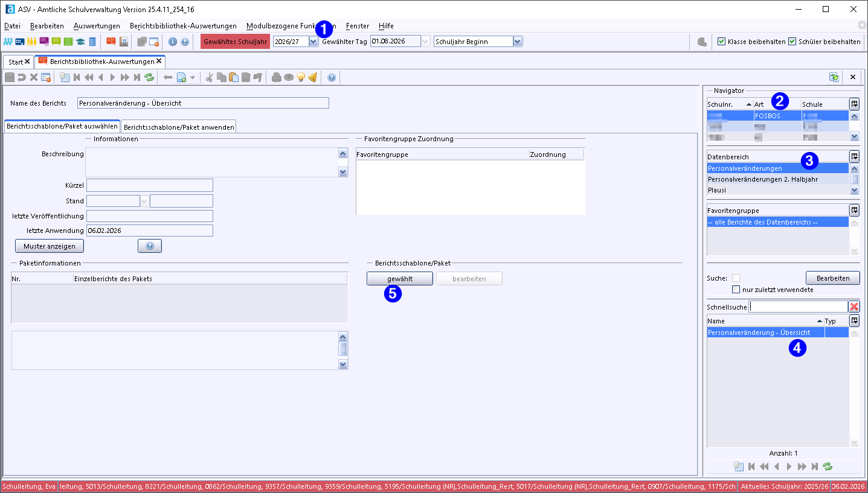Click the gewählt button
This screenshot has width=868, height=493.
[399, 279]
